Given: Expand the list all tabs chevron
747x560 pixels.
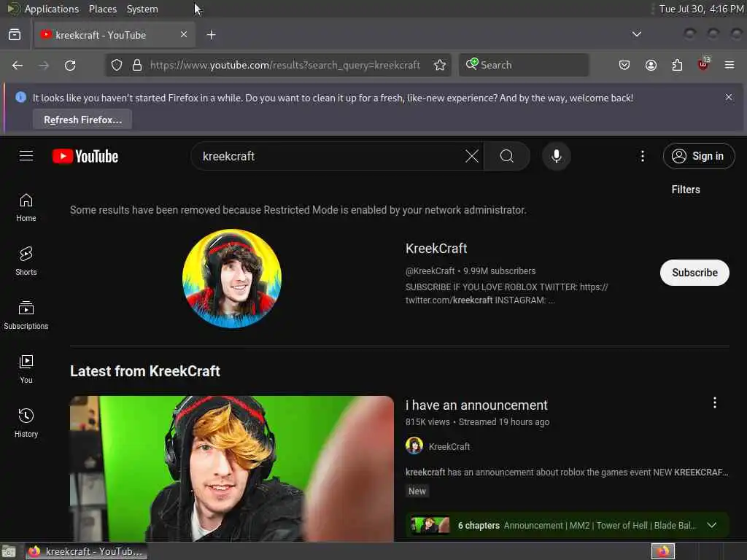Looking at the screenshot, I should pyautogui.click(x=636, y=34).
